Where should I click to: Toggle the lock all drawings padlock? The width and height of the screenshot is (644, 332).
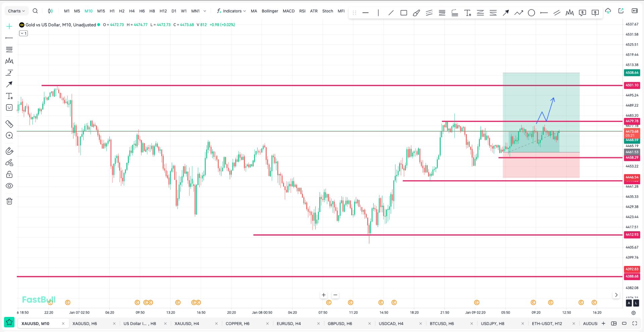pos(9,174)
